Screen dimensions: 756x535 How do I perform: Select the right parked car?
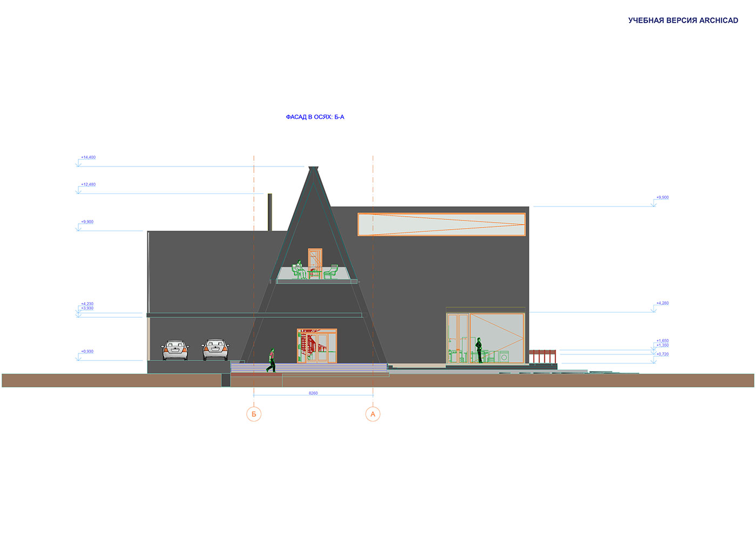click(x=215, y=350)
